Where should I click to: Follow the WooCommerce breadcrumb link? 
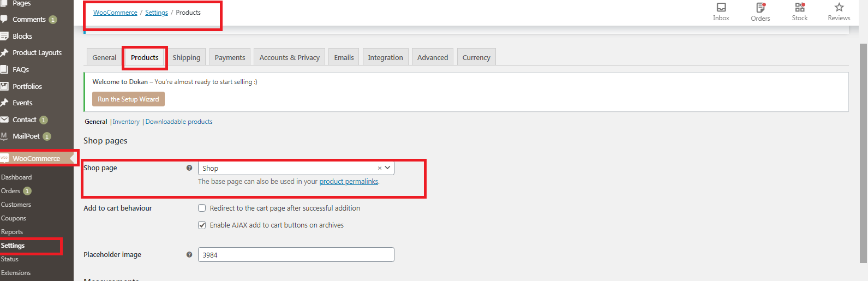point(115,13)
